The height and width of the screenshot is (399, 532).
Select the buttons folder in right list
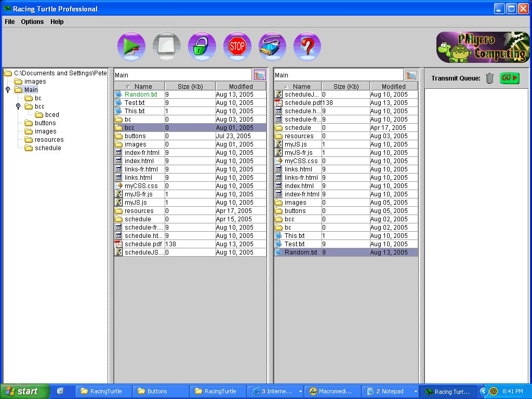(x=346, y=211)
